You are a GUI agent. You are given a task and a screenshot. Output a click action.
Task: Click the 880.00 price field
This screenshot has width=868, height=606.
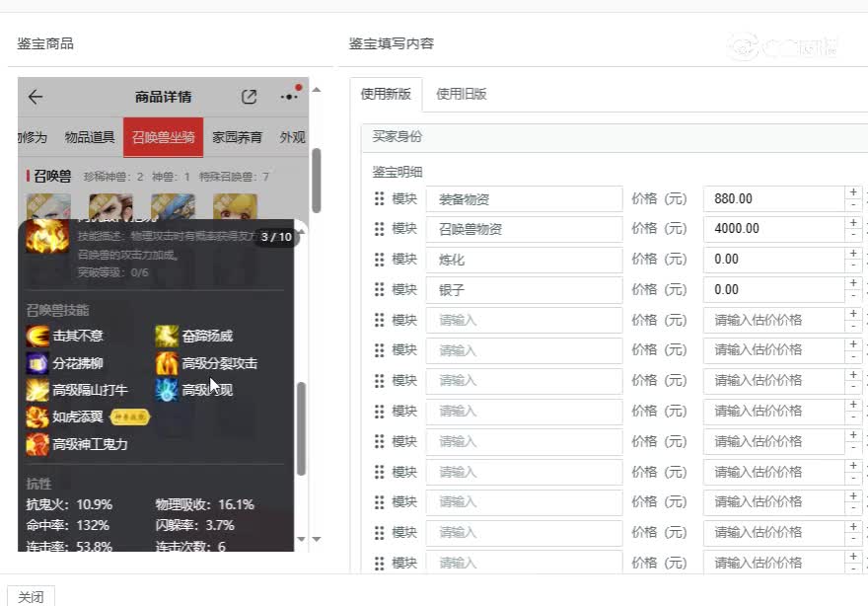(774, 198)
